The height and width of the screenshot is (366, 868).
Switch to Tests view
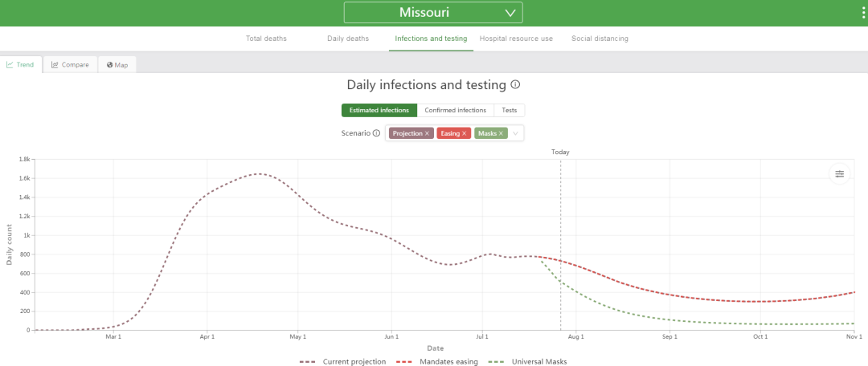click(510, 110)
